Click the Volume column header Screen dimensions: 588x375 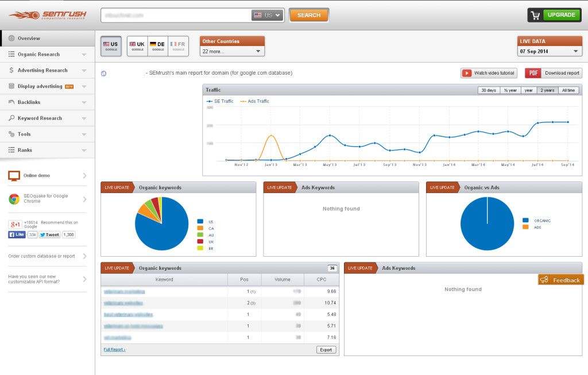click(283, 280)
